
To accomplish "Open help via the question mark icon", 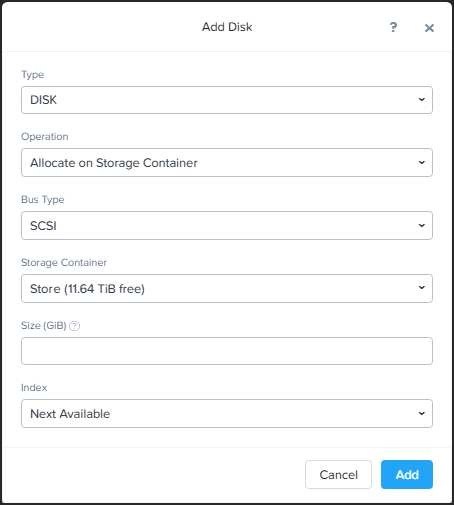I will [393, 27].
